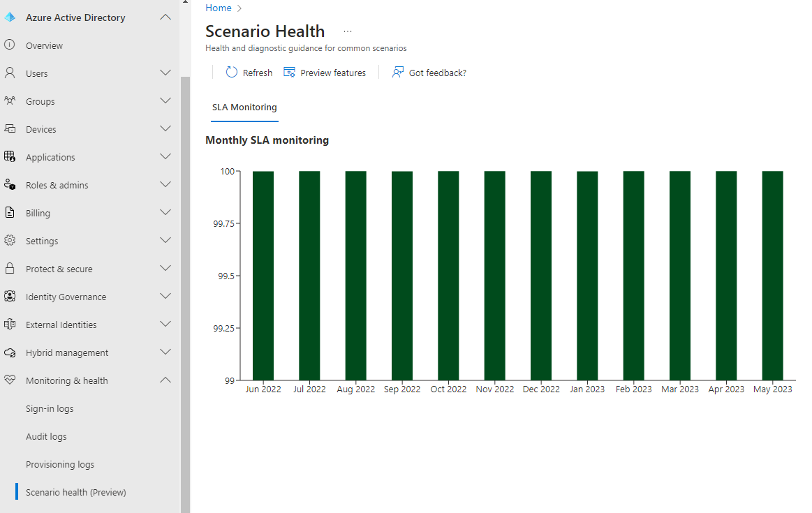Select Scenario health (Preview) menu item
The image size is (812, 513).
(76, 492)
